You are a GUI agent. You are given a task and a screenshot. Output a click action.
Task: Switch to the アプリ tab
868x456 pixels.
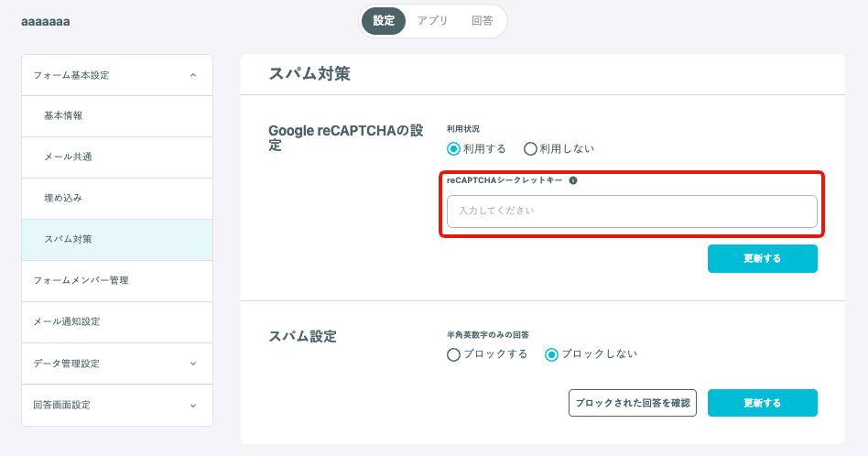point(432,21)
